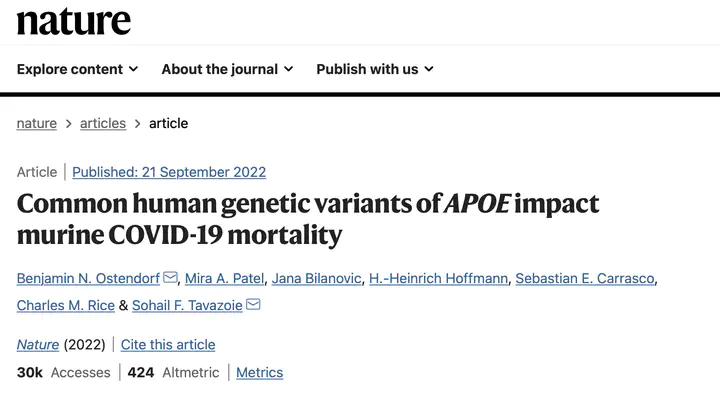
Task: View author H.-Heinrich Hoffmann
Action: 439,278
